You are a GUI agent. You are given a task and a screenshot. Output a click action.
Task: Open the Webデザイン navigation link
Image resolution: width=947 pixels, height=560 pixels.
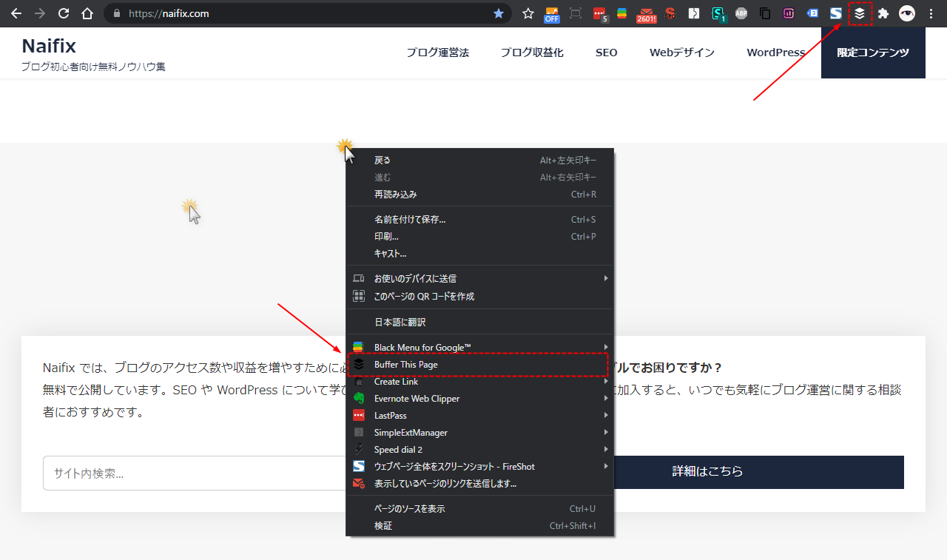click(x=682, y=53)
